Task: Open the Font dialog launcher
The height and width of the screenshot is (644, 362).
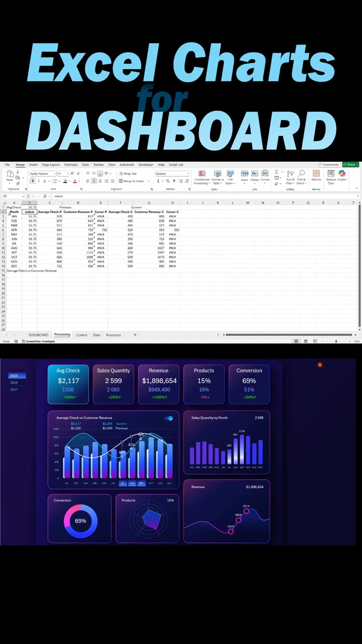Action: (x=81, y=189)
